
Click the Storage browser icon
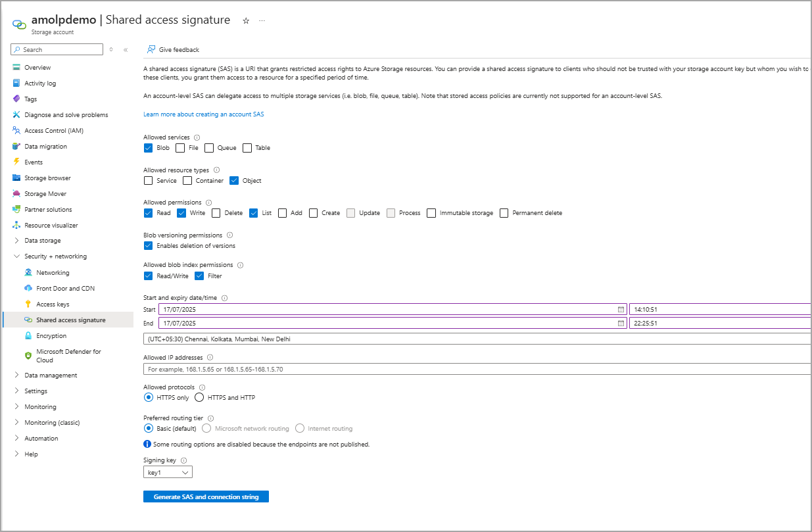pyautogui.click(x=16, y=178)
